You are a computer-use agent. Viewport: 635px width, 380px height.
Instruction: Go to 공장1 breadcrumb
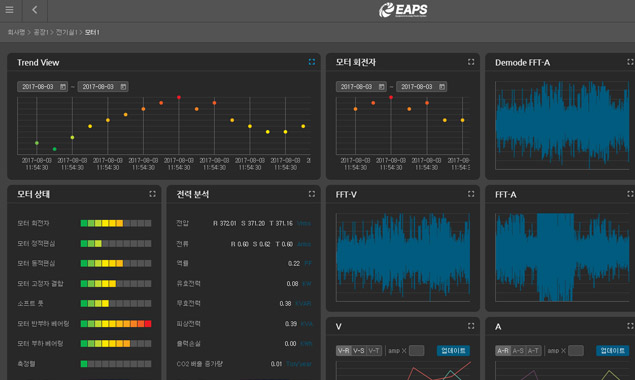41,32
